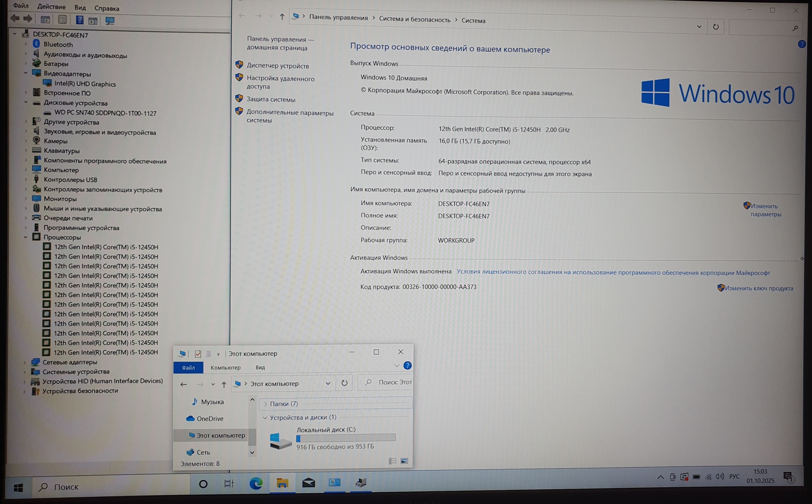Screen dimensions: 812x504
Task: Open the Mail app on the taskbar
Action: (x=308, y=483)
